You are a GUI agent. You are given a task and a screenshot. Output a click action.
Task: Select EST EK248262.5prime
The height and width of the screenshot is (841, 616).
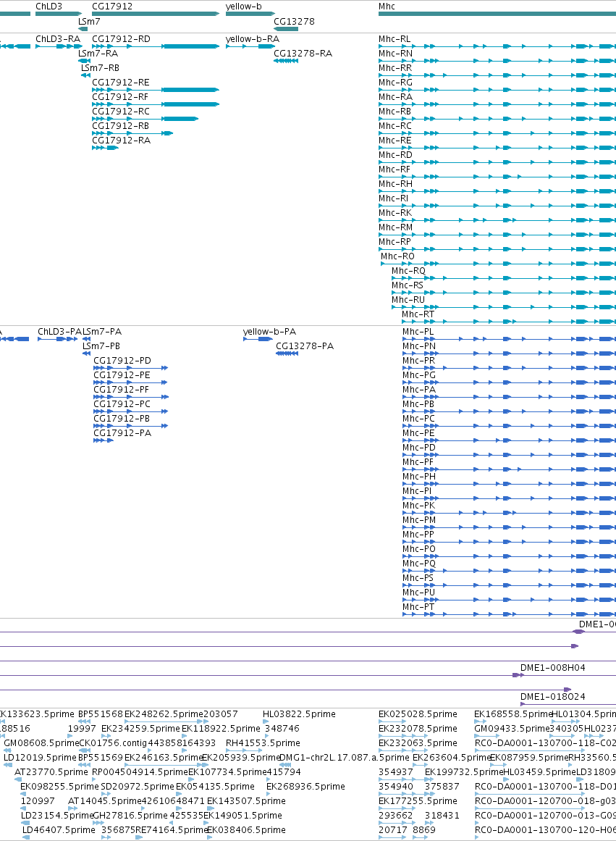pyautogui.click(x=164, y=714)
